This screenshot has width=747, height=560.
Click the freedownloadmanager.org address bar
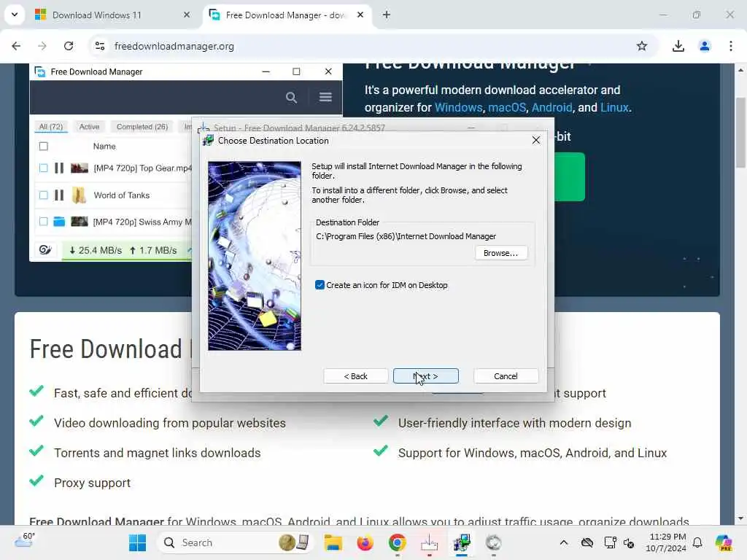pos(174,46)
